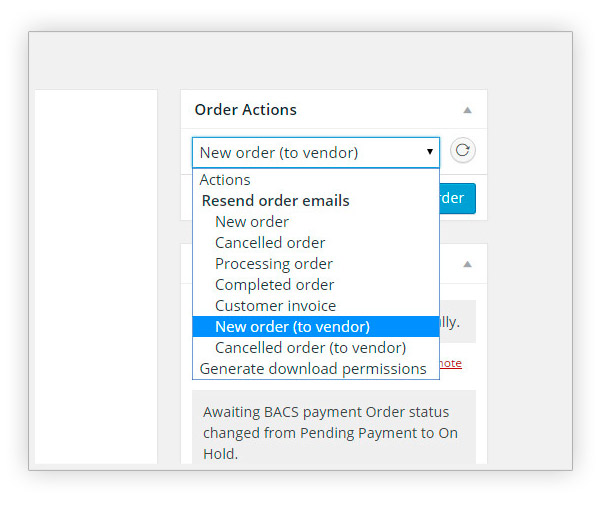Open the order actions dropdown arrow
The height and width of the screenshot is (507, 600).
(430, 152)
